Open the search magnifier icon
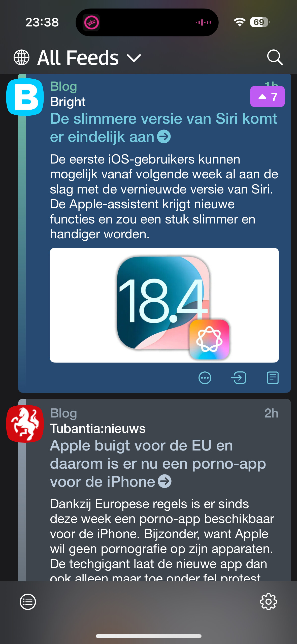 pyautogui.click(x=275, y=57)
